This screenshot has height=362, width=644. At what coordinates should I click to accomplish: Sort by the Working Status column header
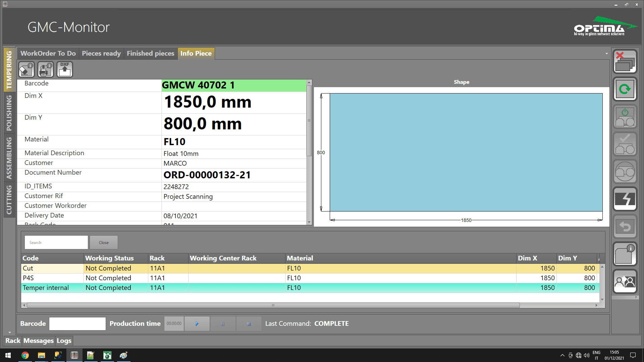[x=116, y=258]
